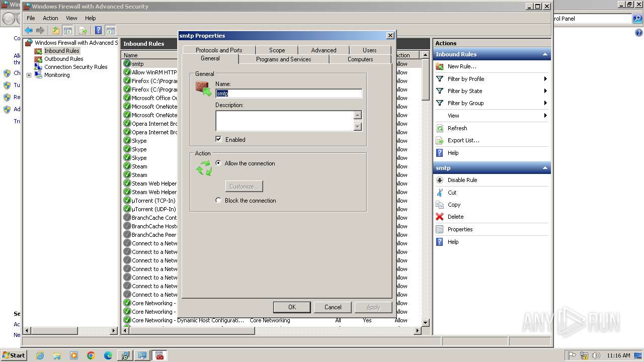The image size is (644, 362).
Task: Select Outbound Rules in the tree
Action: click(63, 59)
